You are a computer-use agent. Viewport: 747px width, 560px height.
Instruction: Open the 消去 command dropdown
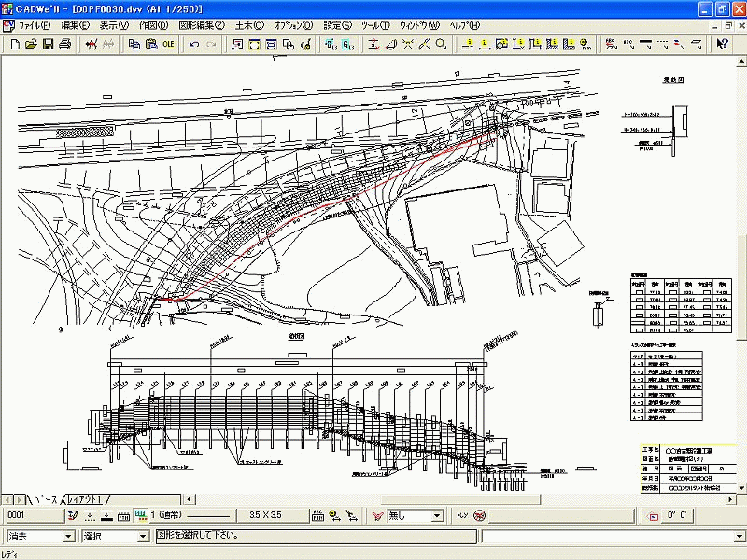[x=67, y=536]
